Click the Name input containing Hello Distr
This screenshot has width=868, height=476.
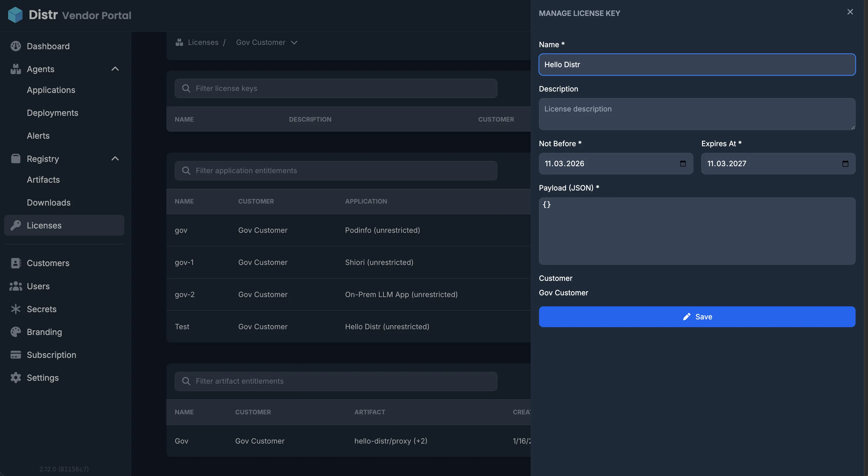click(x=697, y=64)
